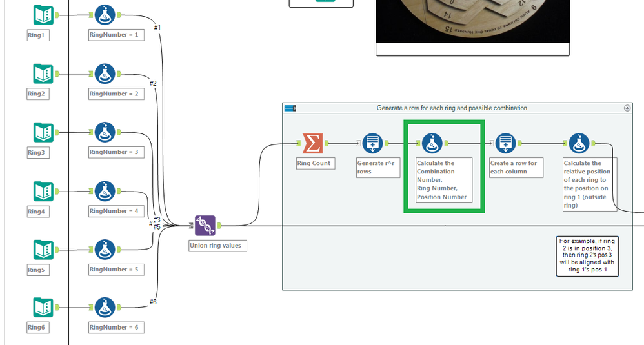Screen dimensions: 644x345
Task: Select the Ring6 input data tool
Action: coord(43,308)
